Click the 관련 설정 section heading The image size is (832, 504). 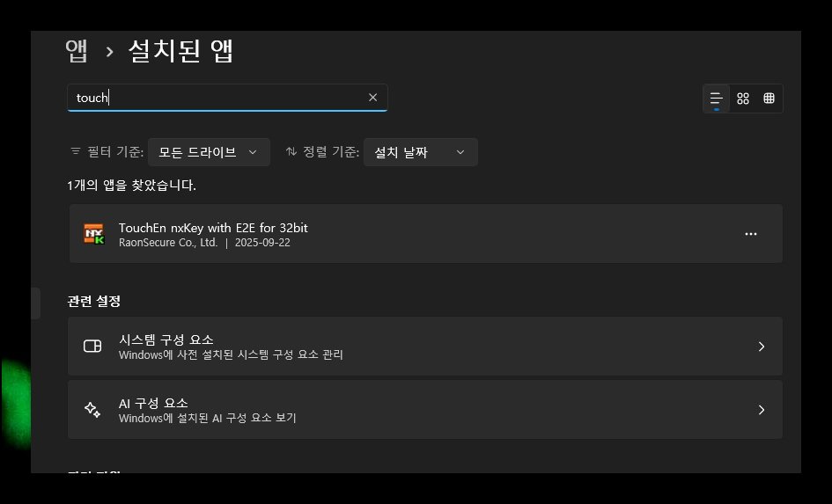(94, 301)
